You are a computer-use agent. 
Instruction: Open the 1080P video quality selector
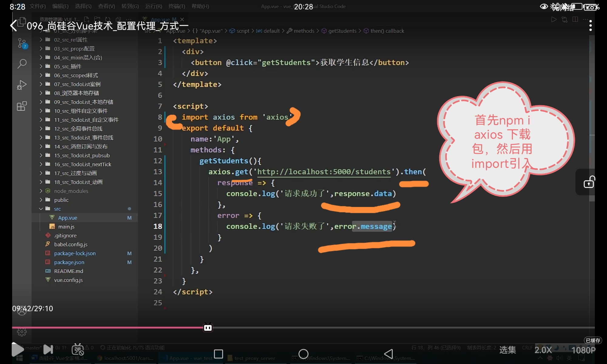[583, 350]
